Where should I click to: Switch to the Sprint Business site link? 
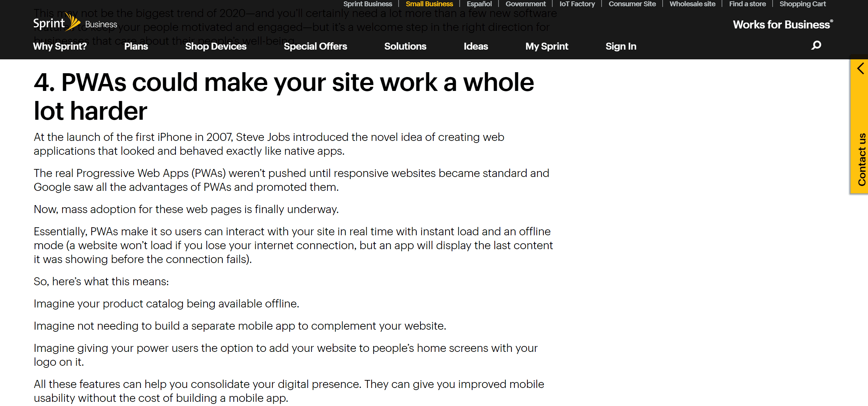[367, 4]
